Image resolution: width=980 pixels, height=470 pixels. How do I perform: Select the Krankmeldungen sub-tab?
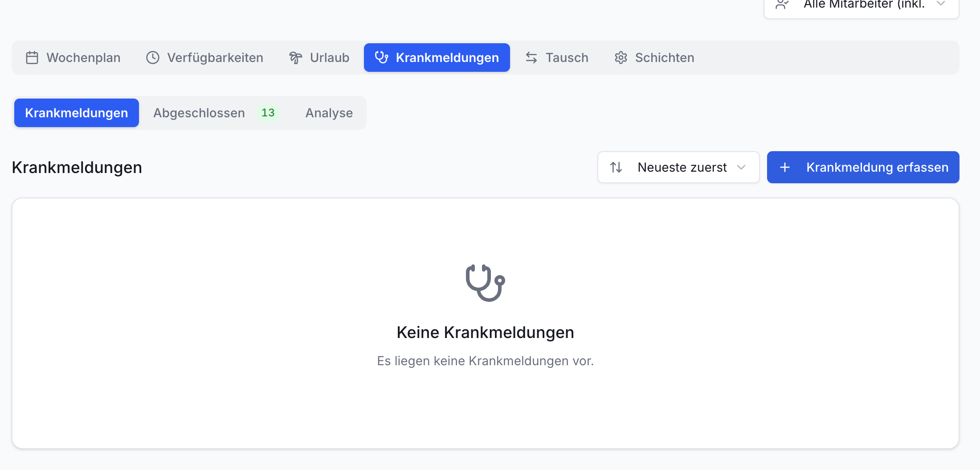coord(77,113)
